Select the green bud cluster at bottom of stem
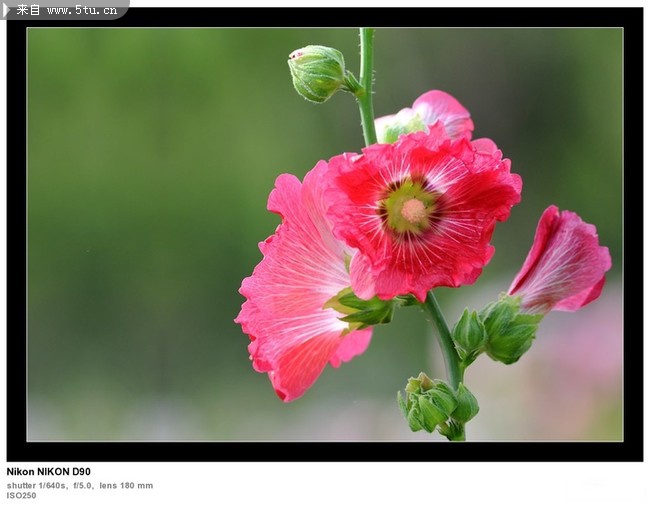650x511 pixels. click(436, 405)
